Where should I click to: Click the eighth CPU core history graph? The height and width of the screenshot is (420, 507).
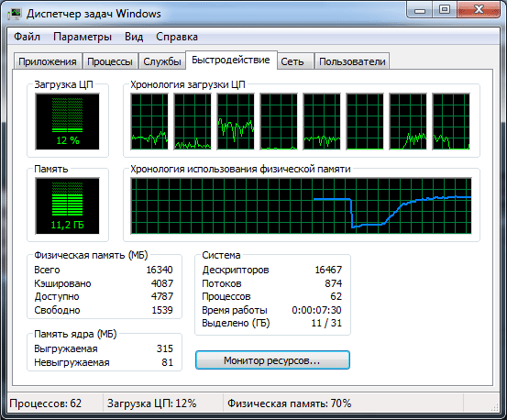451,122
